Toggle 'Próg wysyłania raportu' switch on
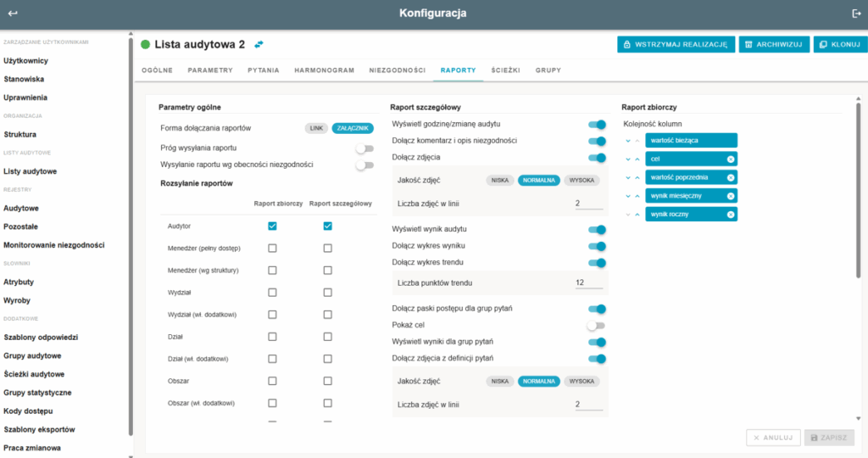 pyautogui.click(x=364, y=148)
